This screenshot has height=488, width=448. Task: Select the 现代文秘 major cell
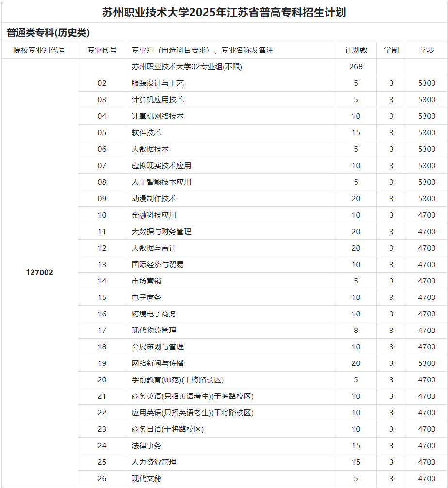(x=146, y=479)
